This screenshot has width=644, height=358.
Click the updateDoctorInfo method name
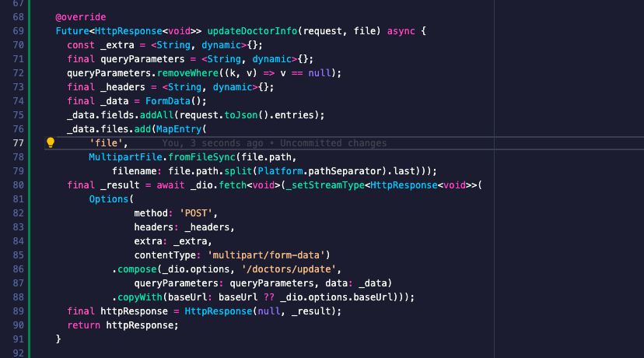[252, 31]
